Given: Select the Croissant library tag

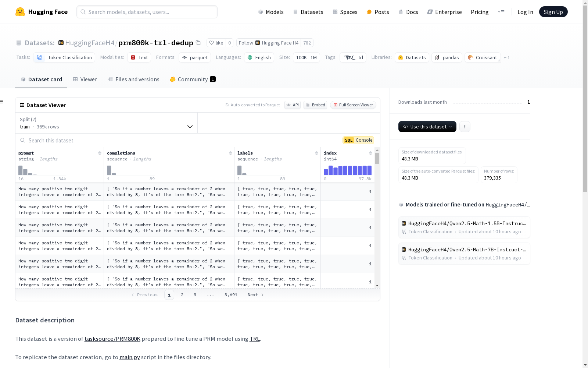Looking at the screenshot, I should pos(483,57).
